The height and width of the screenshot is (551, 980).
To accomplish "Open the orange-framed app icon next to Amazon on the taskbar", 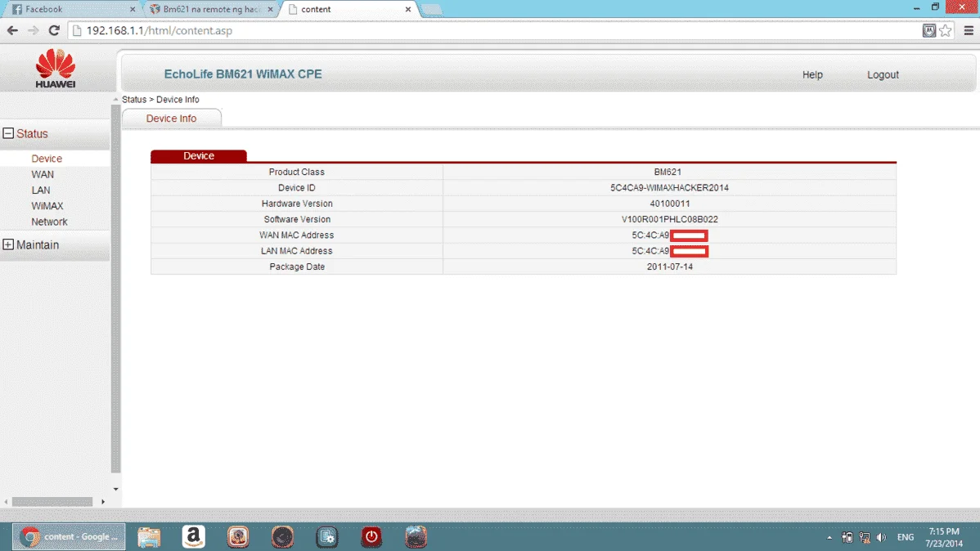I will [x=238, y=536].
